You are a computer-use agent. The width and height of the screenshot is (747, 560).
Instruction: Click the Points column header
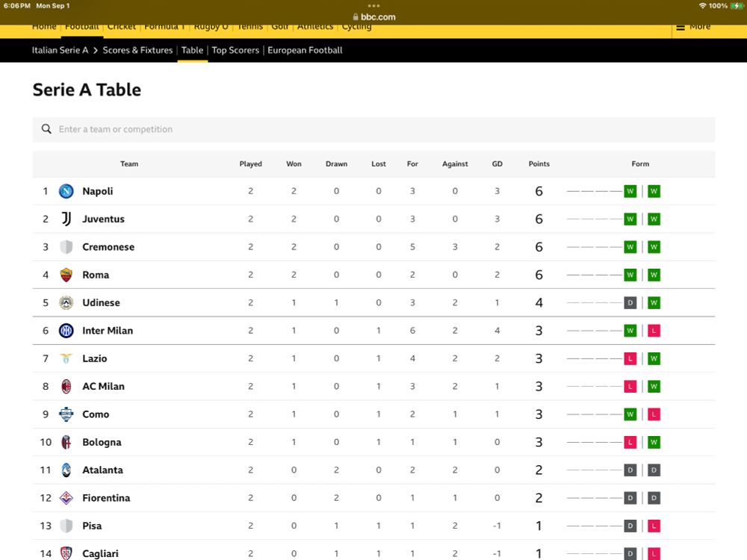coord(539,164)
